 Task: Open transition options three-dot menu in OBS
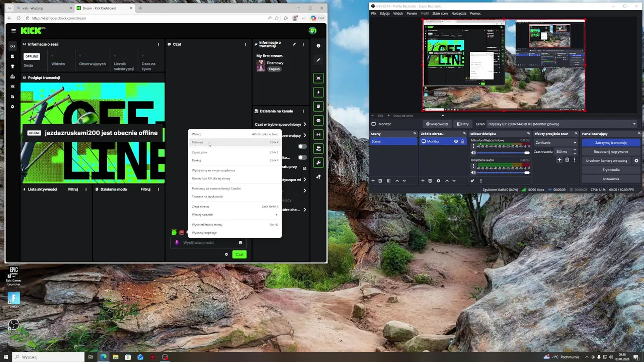(x=575, y=160)
